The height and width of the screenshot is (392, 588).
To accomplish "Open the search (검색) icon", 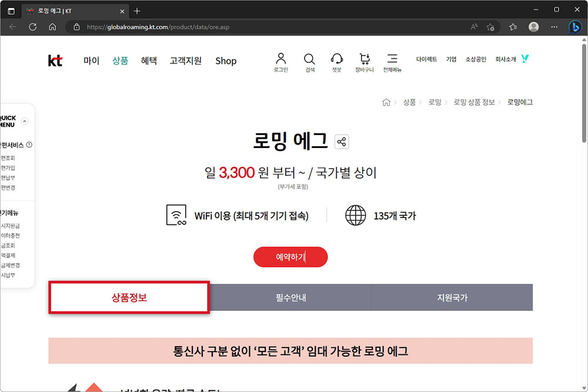I will [x=309, y=62].
